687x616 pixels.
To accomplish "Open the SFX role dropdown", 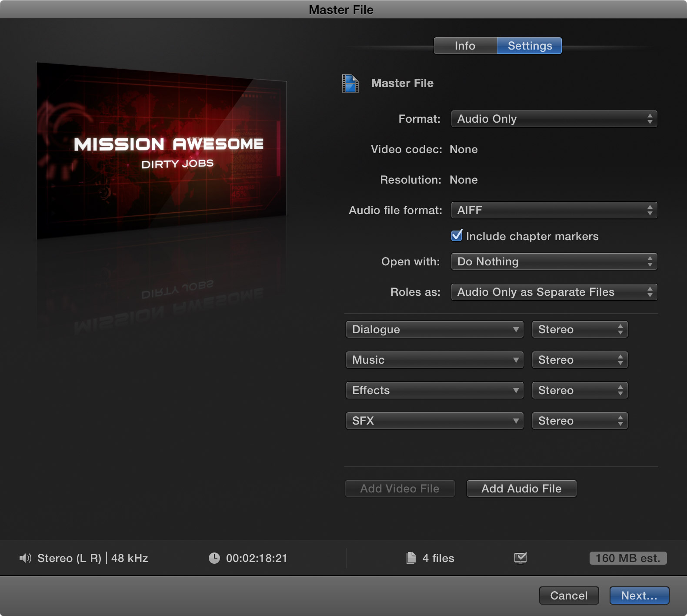I will 435,421.
